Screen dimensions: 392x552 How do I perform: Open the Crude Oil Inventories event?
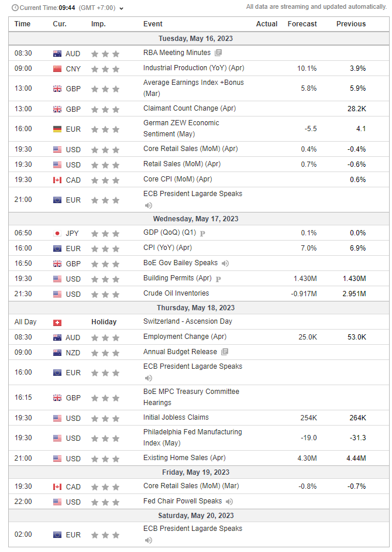tap(176, 293)
